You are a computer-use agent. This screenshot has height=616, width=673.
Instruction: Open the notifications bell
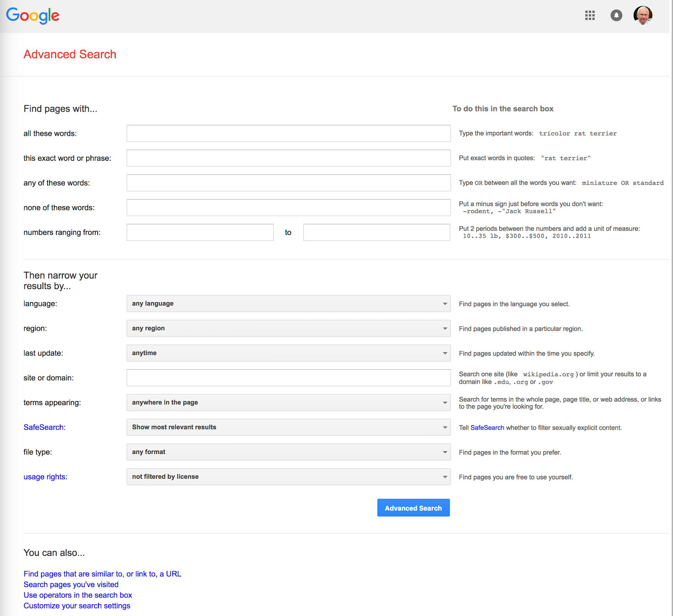[x=616, y=16]
